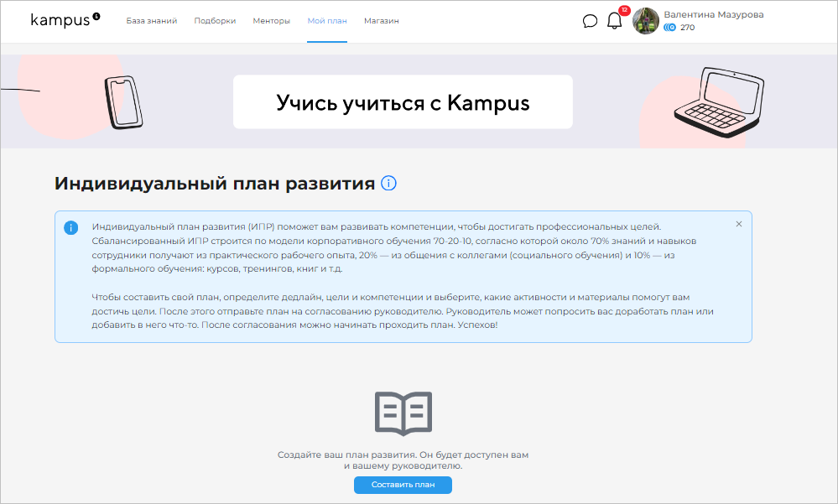This screenshot has width=838, height=504.
Task: Click the Учись учиться с Kampus banner
Action: point(403,101)
